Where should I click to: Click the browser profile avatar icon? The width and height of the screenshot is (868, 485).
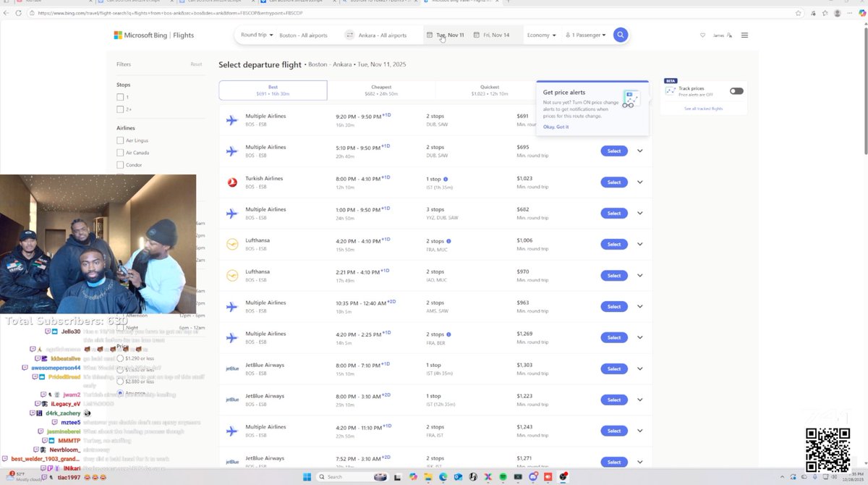(837, 13)
